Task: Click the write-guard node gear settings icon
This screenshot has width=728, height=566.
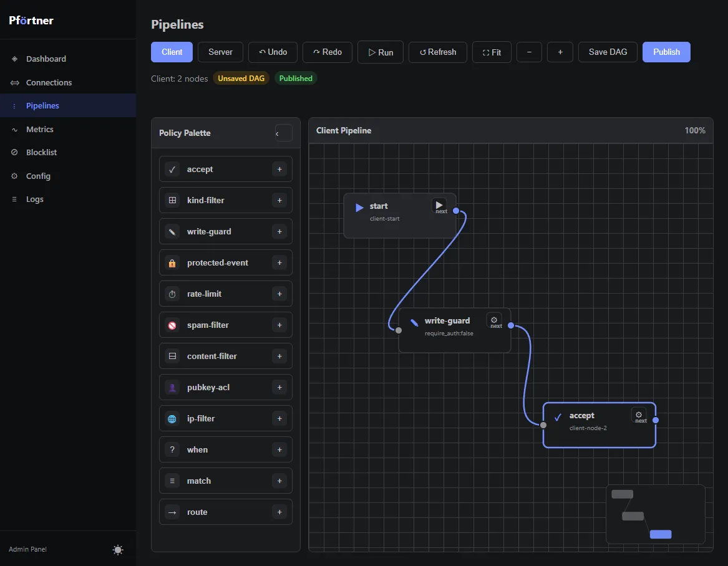Action: coord(493,320)
